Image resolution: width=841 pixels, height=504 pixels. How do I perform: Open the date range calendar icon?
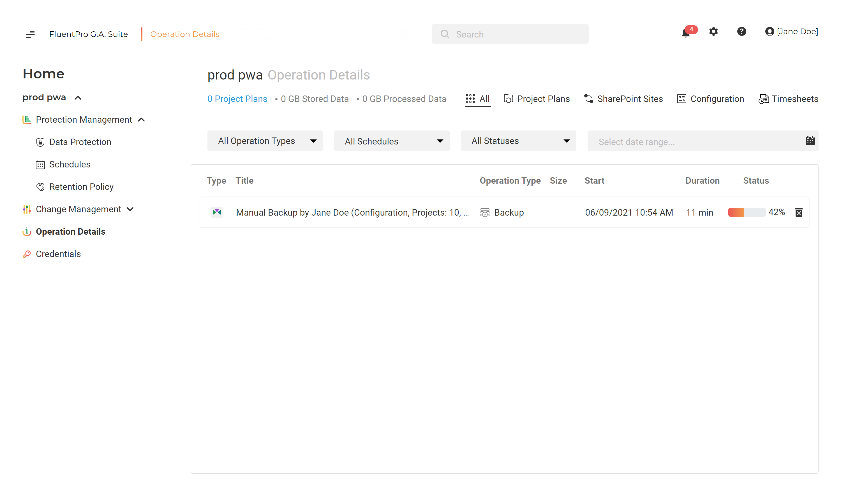click(x=810, y=141)
